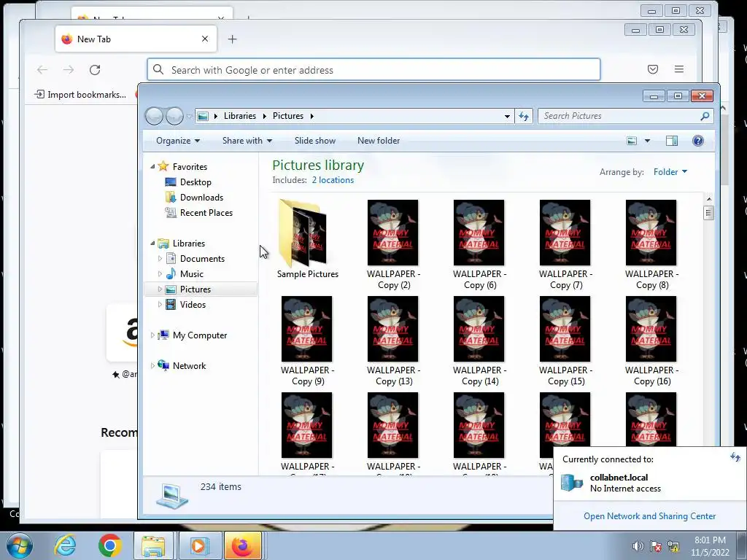Open the Arrange by Folder dropdown

pyautogui.click(x=670, y=172)
